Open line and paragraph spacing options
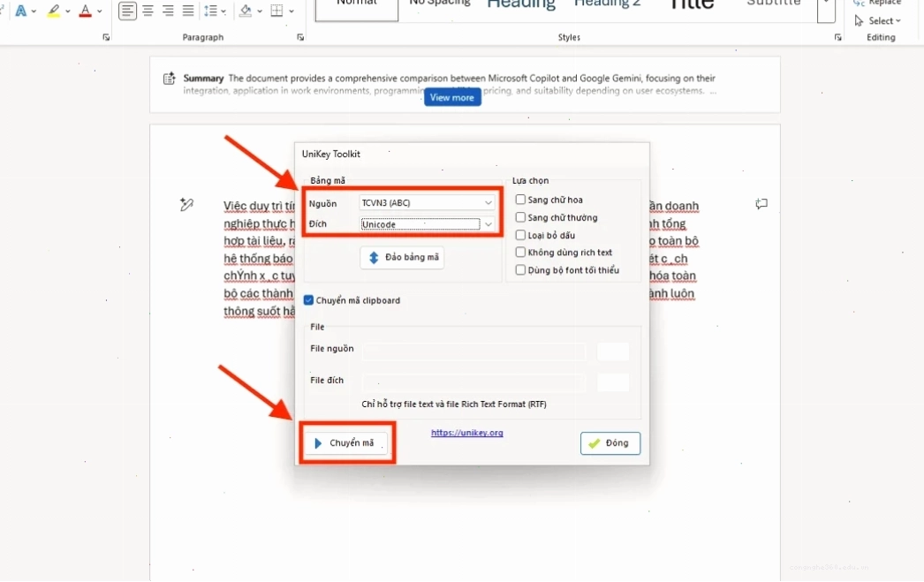This screenshot has height=582, width=924. click(x=215, y=11)
